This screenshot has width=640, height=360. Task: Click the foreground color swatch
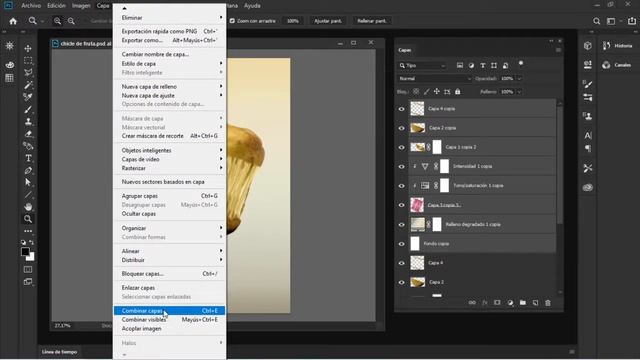tap(25, 251)
